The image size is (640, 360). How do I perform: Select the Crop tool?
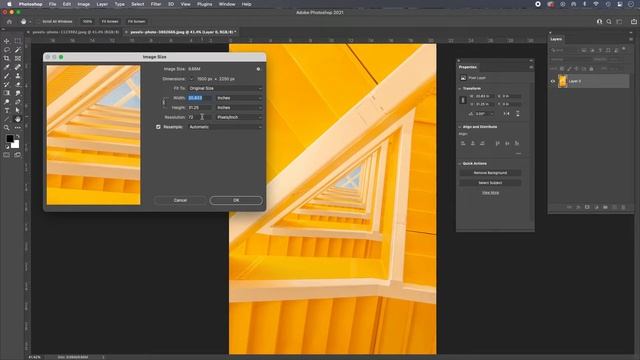7,58
